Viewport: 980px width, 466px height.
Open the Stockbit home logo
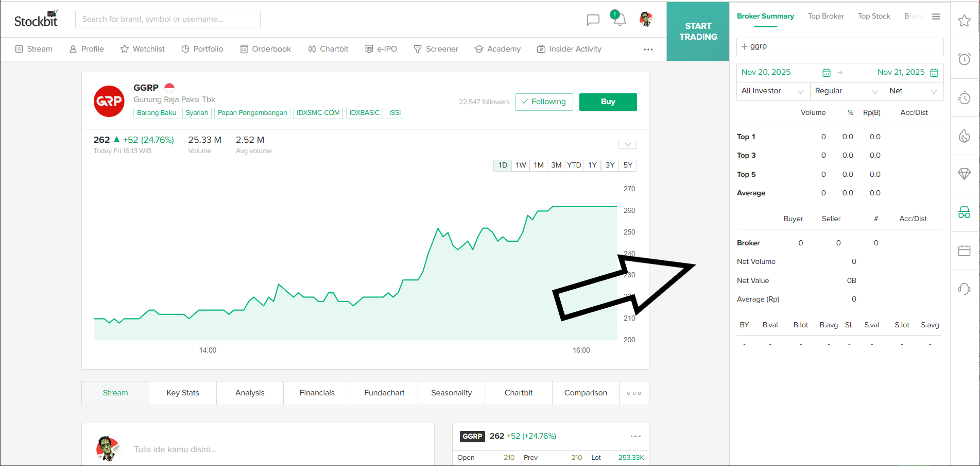click(36, 19)
